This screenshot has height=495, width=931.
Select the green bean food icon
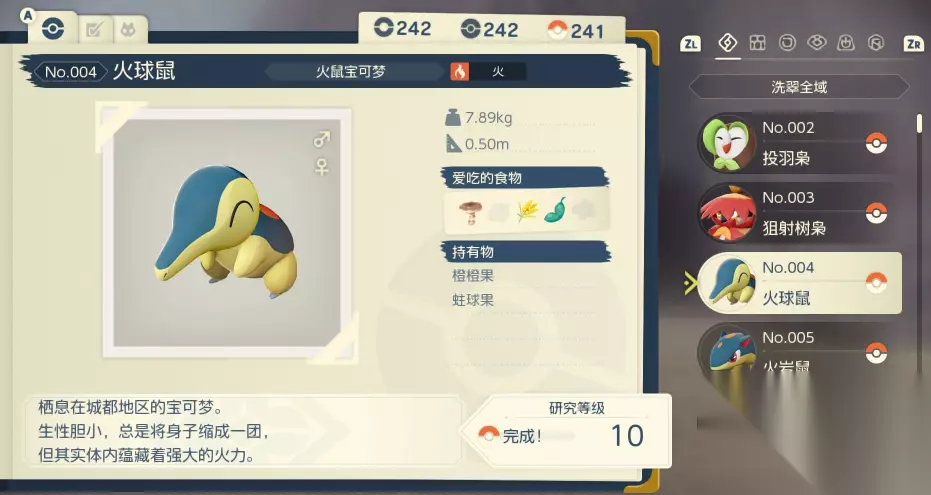click(555, 211)
